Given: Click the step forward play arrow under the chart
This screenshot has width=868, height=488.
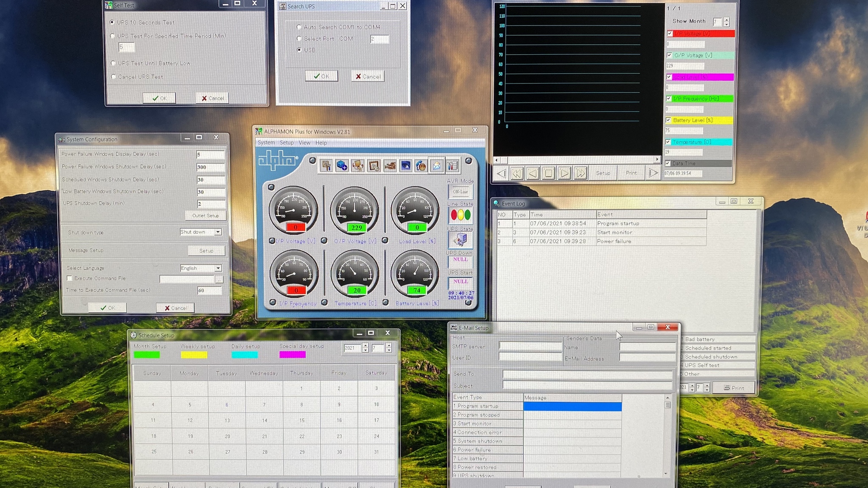Looking at the screenshot, I should click(564, 173).
